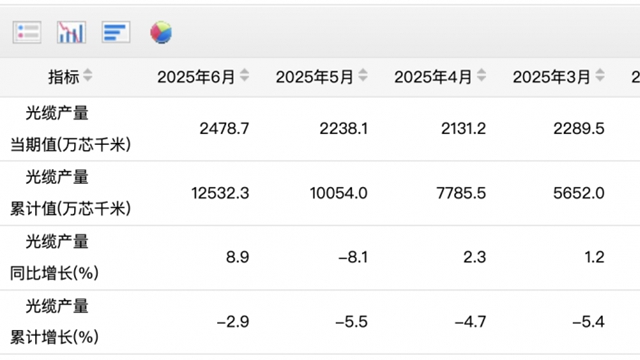Click the 5652.0 value under 2025年3月
Viewport: 640px width, 360px height.
click(x=579, y=193)
